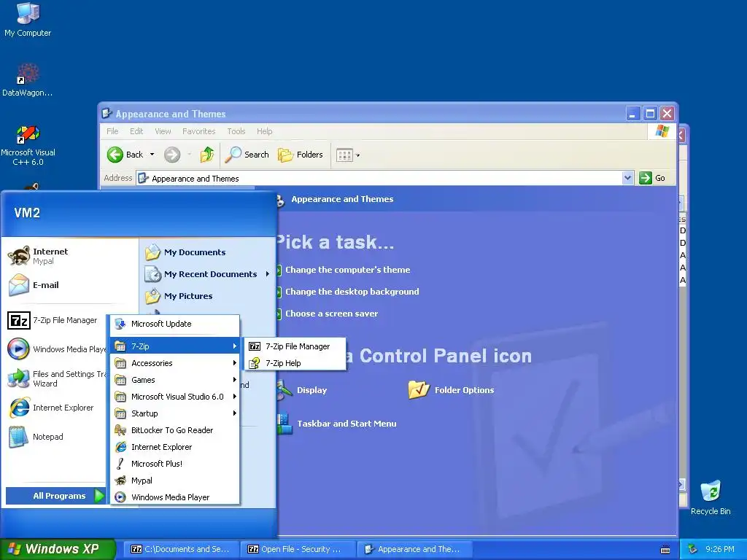Open Views button dropdown arrow
The width and height of the screenshot is (747, 560).
(357, 155)
